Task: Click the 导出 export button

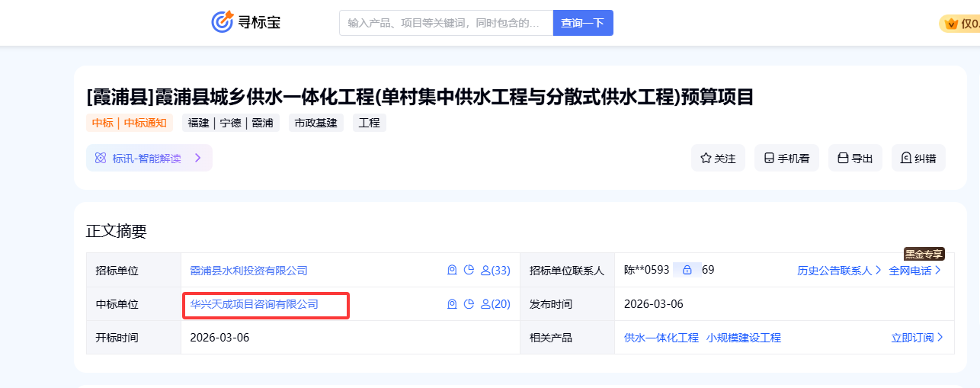Action: click(855, 158)
